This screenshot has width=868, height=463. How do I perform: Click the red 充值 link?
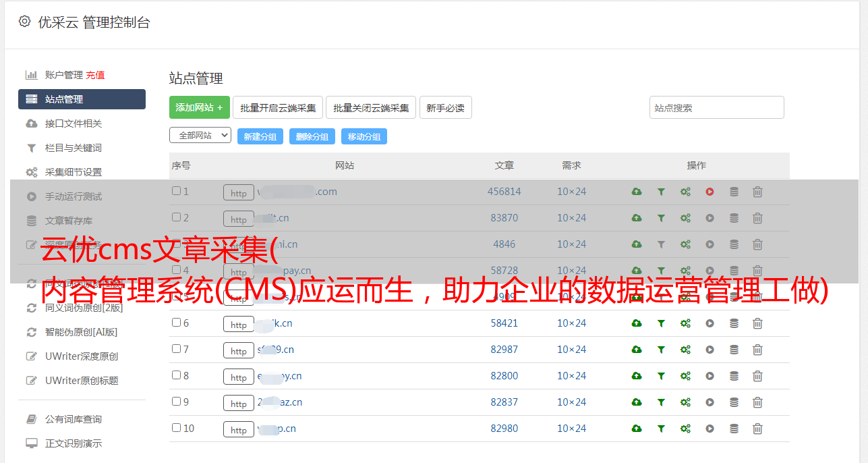(95, 75)
